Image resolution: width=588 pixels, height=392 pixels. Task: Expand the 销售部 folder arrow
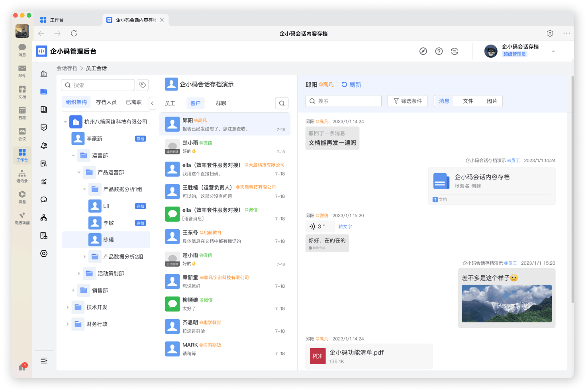tap(73, 291)
